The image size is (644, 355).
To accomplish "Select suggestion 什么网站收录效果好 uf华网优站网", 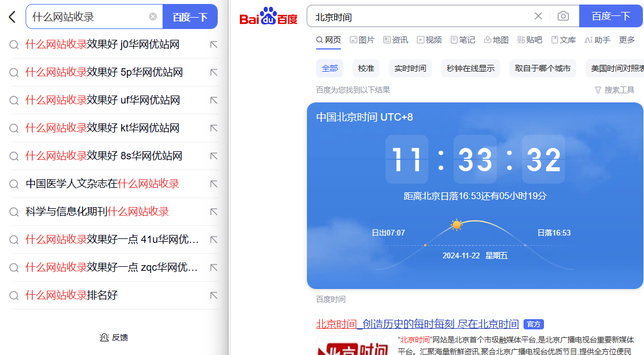I will [x=103, y=100].
